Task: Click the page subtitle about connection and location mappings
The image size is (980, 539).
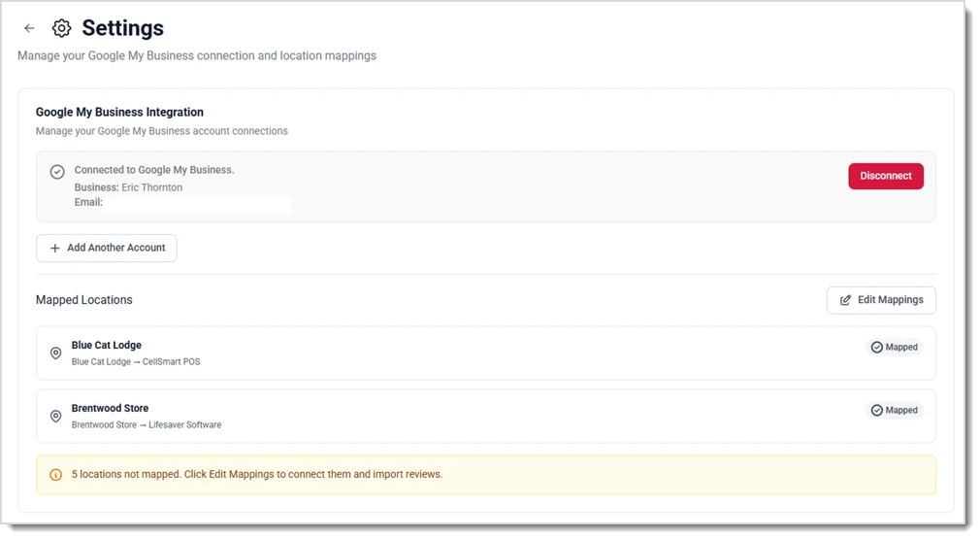Action: click(197, 55)
